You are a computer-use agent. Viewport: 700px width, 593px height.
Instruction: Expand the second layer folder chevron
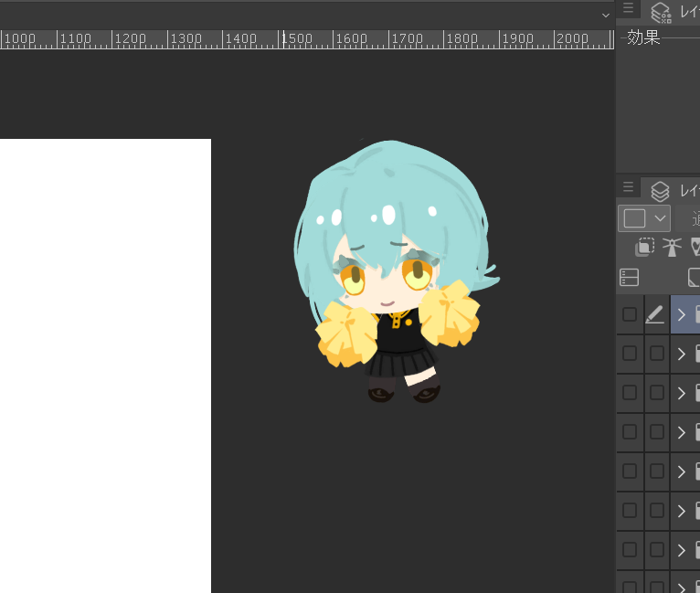tap(681, 354)
